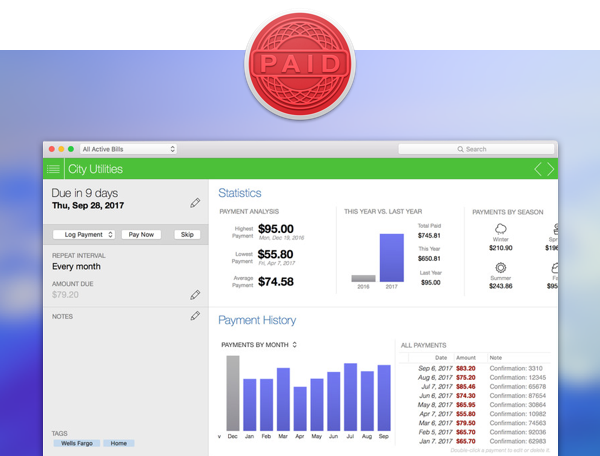Click the gray Dec bar in chart

coord(233,393)
